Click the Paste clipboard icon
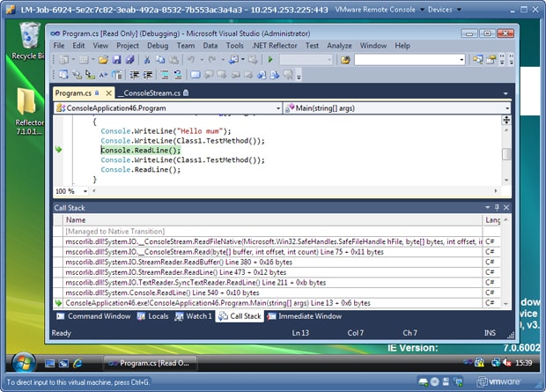 coord(173,60)
